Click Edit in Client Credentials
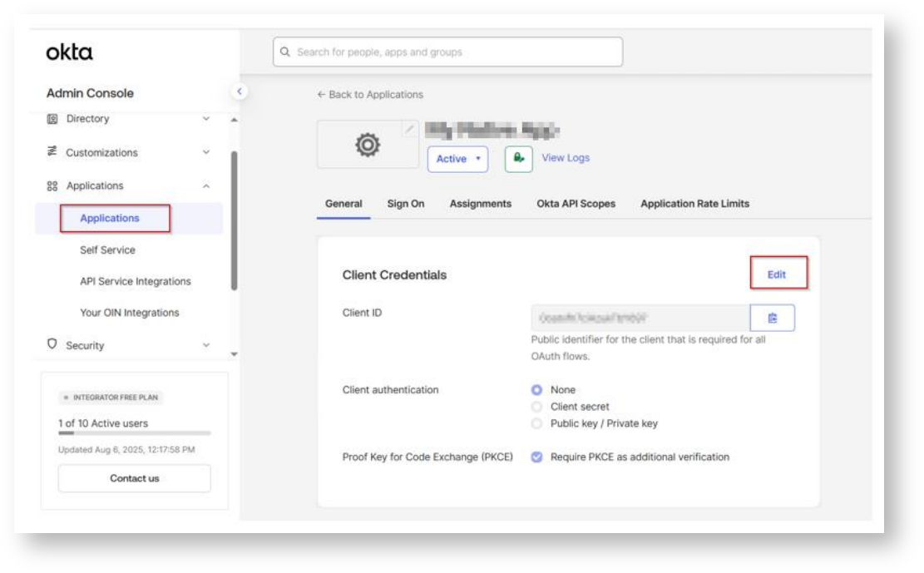This screenshot has height=573, width=924. tap(777, 274)
